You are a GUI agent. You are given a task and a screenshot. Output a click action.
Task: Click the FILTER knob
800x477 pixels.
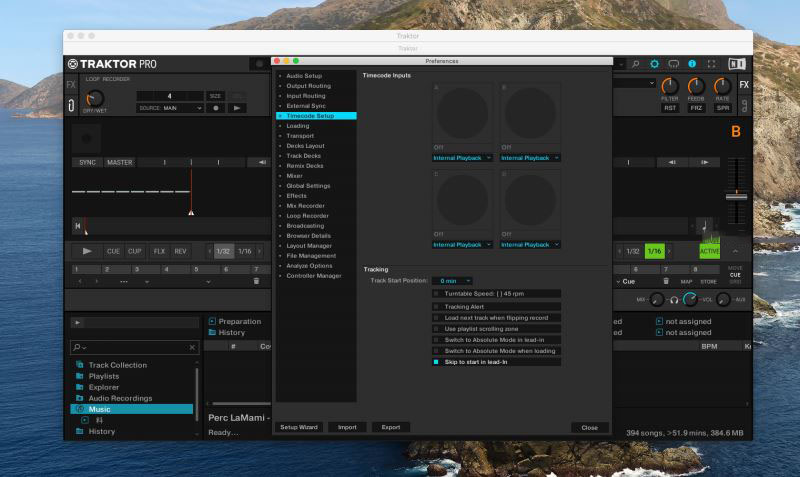(x=670, y=86)
